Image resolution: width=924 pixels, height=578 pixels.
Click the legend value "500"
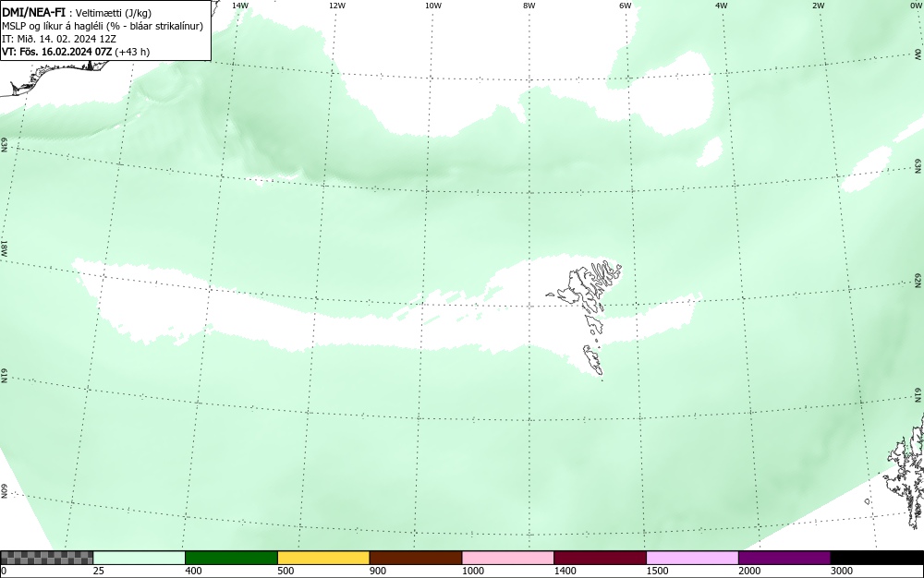[286, 571]
